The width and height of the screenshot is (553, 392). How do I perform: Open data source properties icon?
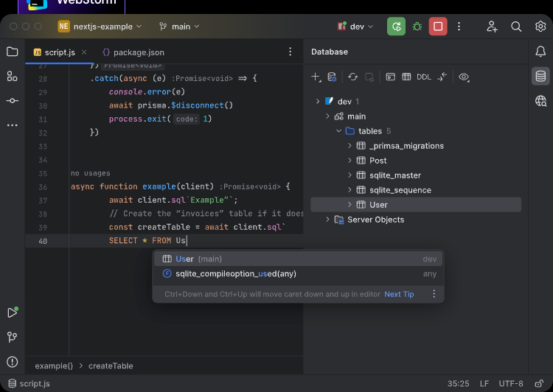pyautogui.click(x=332, y=77)
